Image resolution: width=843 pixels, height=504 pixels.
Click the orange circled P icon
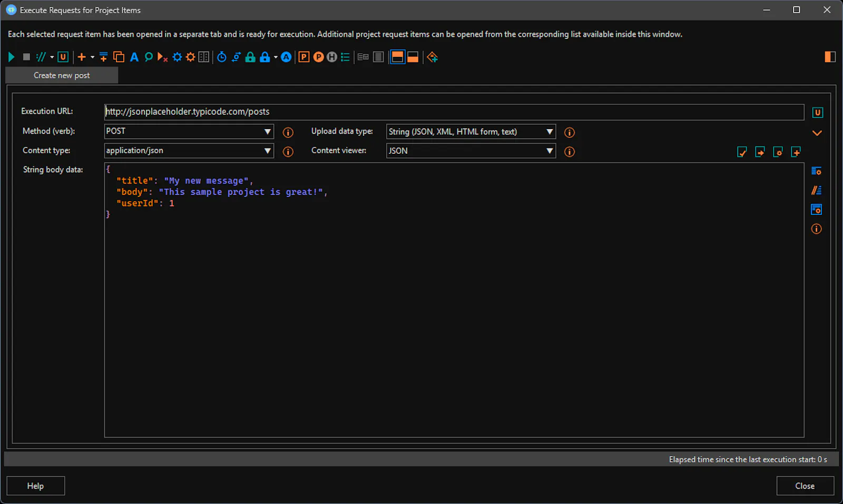pos(318,57)
